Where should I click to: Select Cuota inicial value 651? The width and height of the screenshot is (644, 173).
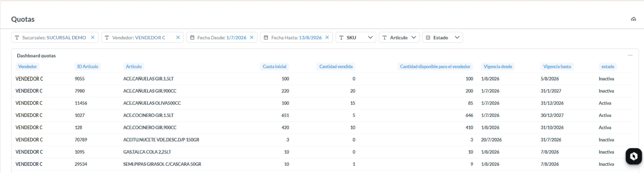click(x=285, y=115)
